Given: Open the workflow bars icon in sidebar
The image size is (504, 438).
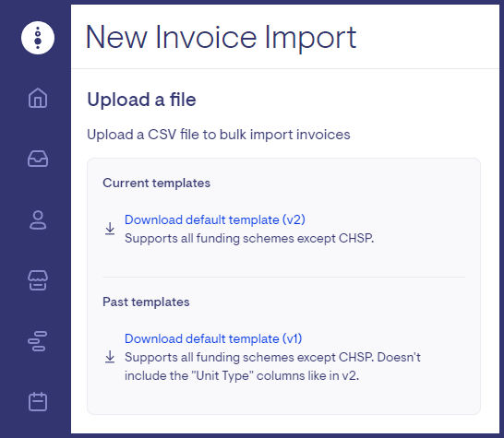Looking at the screenshot, I should pos(38,341).
